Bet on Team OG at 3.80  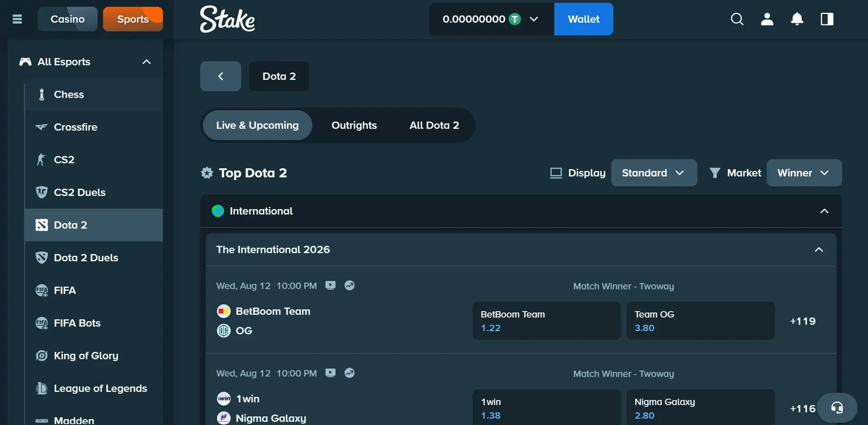pyautogui.click(x=700, y=321)
